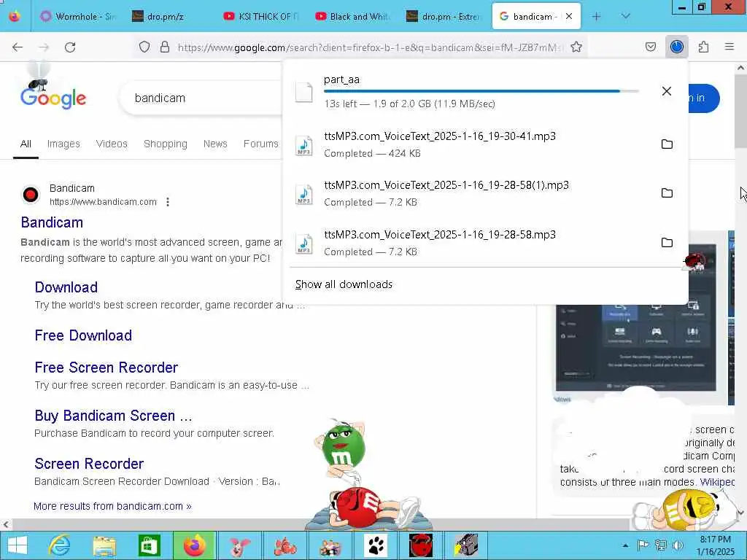Select Firefox icon in the taskbar
The height and width of the screenshot is (560, 747).
(194, 545)
